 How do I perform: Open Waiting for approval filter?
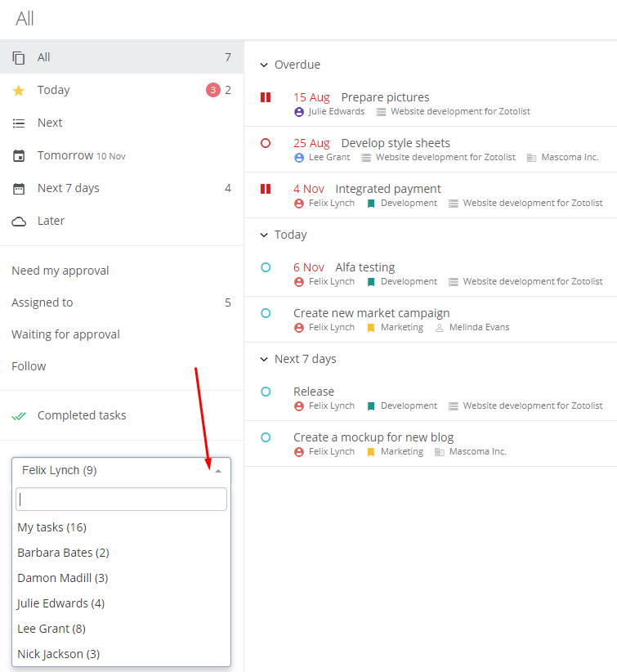click(122, 334)
